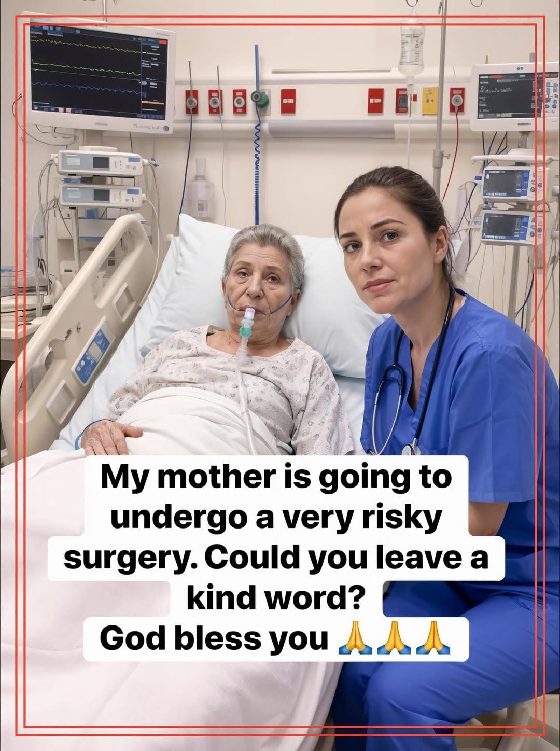
Task: Click the "God bless you" text
Action: [214, 638]
